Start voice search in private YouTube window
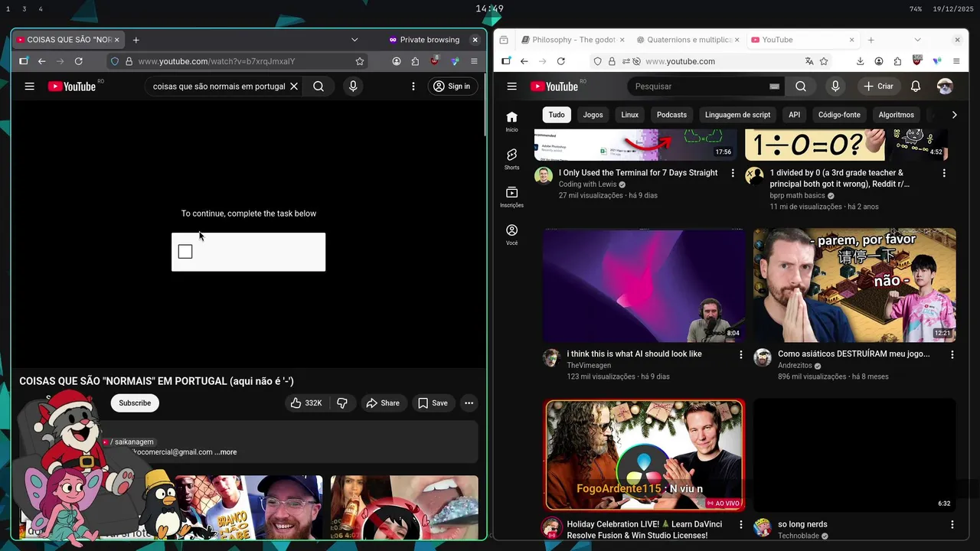Screen dimensions: 980x551 353,86
